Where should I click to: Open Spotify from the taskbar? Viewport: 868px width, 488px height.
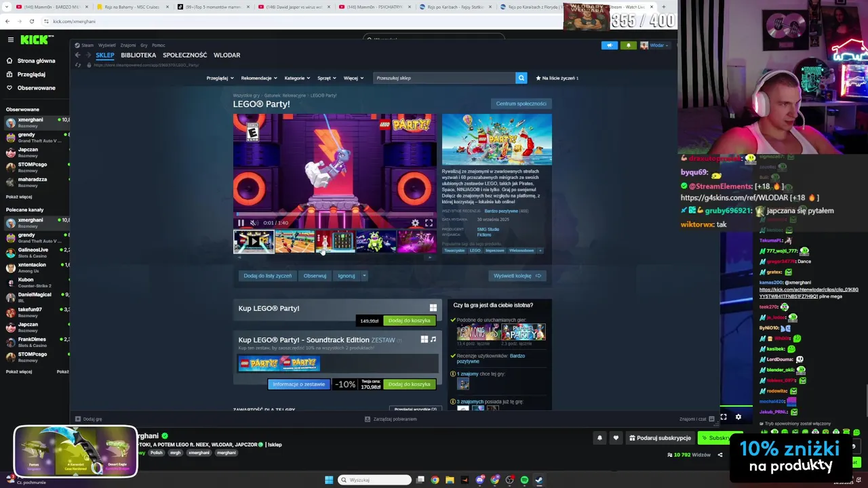point(524,480)
